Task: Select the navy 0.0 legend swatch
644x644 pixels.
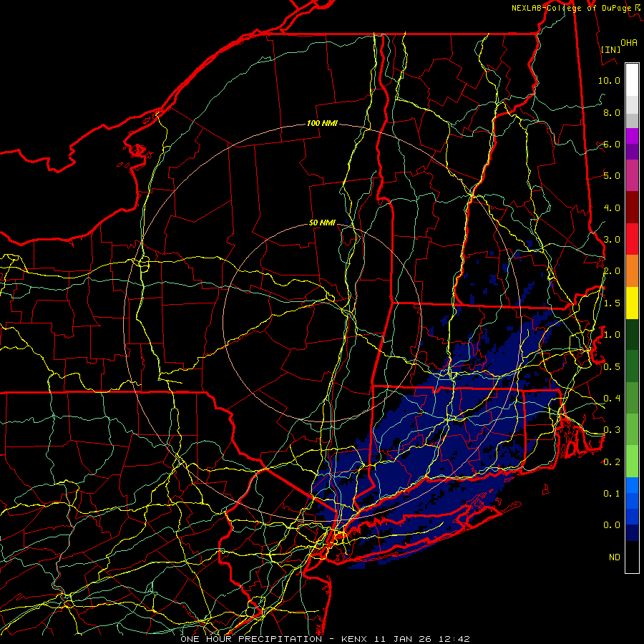Action: coord(632,532)
